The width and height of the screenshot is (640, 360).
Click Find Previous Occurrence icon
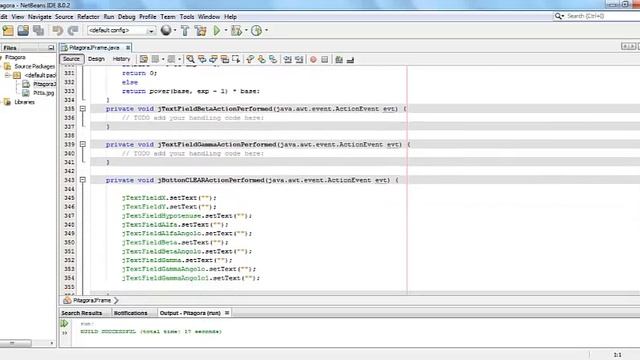click(202, 60)
